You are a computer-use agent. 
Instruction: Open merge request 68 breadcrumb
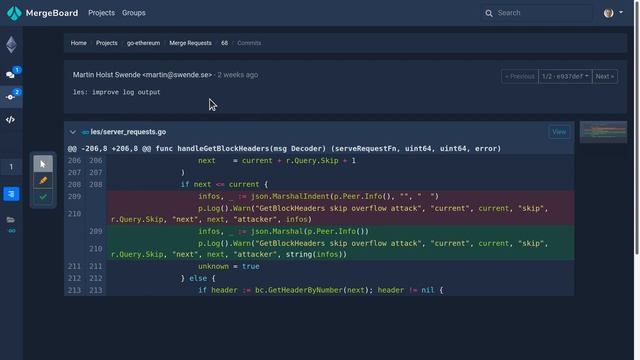(x=224, y=43)
